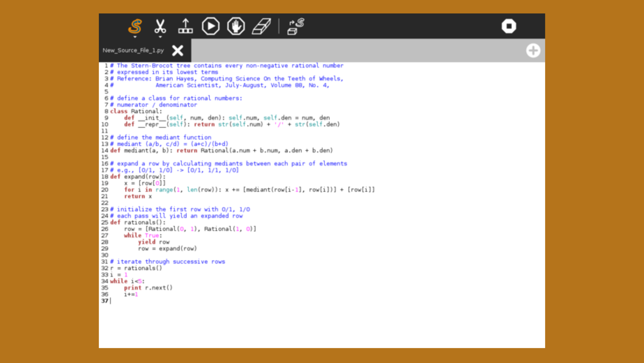Click the '# iterate through successive rows' comment
This screenshot has width=644, height=363.
click(x=168, y=262)
